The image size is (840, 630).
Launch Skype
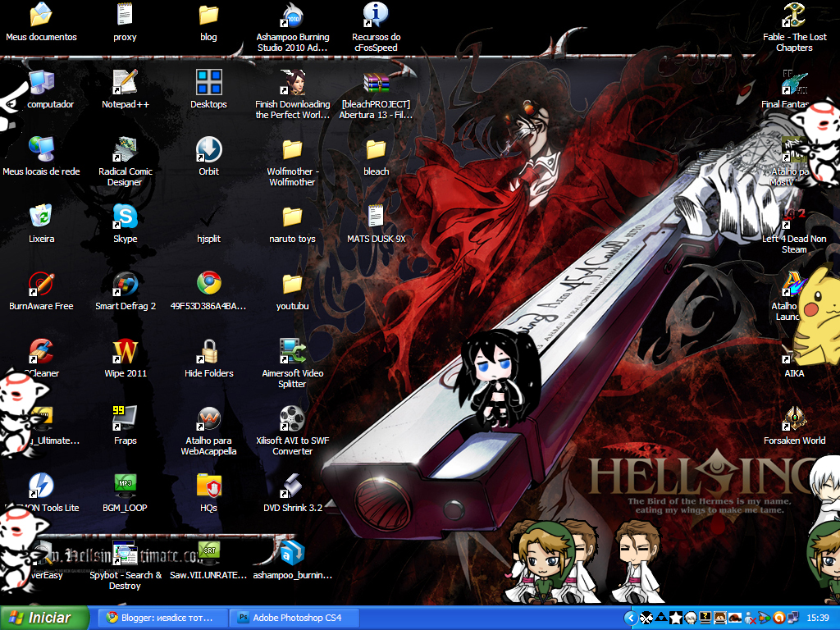(124, 219)
